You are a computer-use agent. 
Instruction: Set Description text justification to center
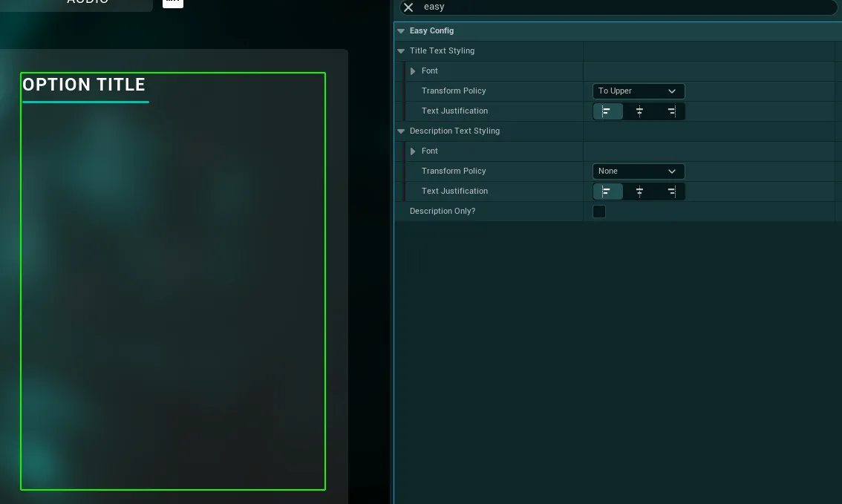click(x=639, y=192)
